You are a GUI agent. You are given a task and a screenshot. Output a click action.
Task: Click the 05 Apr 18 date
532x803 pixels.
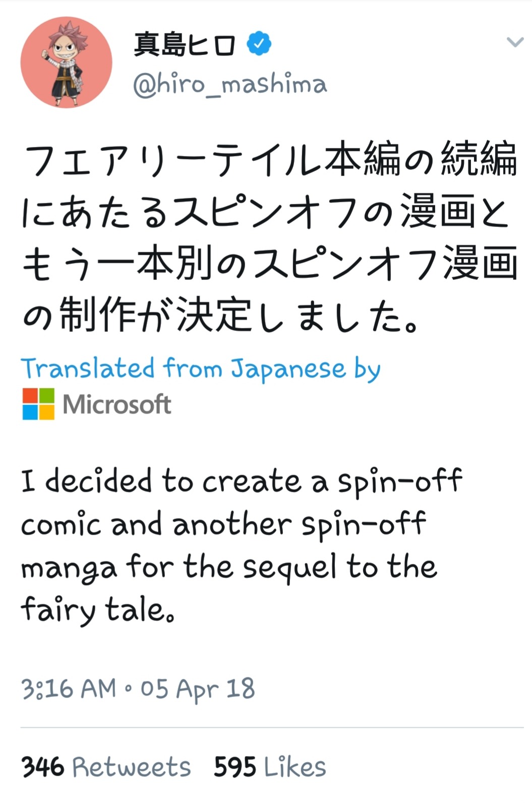(198, 689)
